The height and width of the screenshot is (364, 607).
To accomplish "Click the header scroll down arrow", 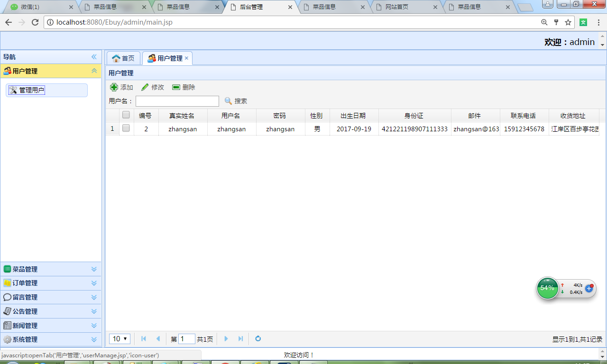I will 603,45.
